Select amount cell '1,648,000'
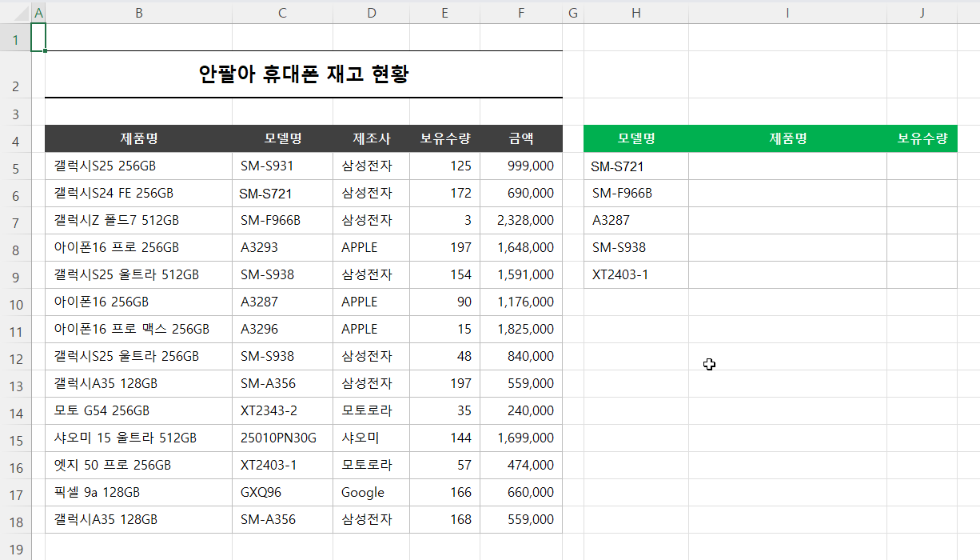 coord(521,248)
